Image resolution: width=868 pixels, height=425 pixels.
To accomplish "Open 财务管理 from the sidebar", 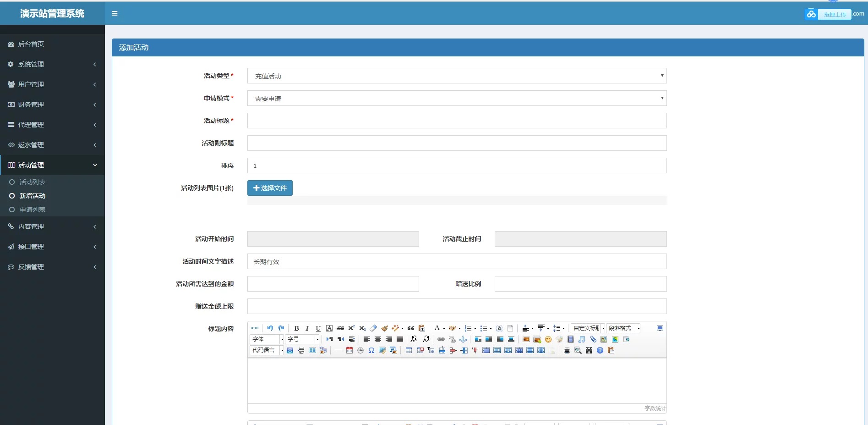I will tap(52, 104).
